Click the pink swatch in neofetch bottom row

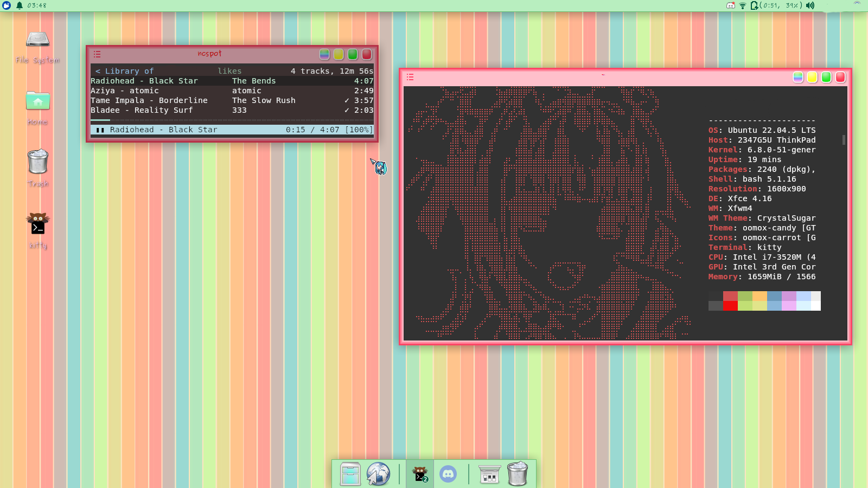tap(789, 306)
